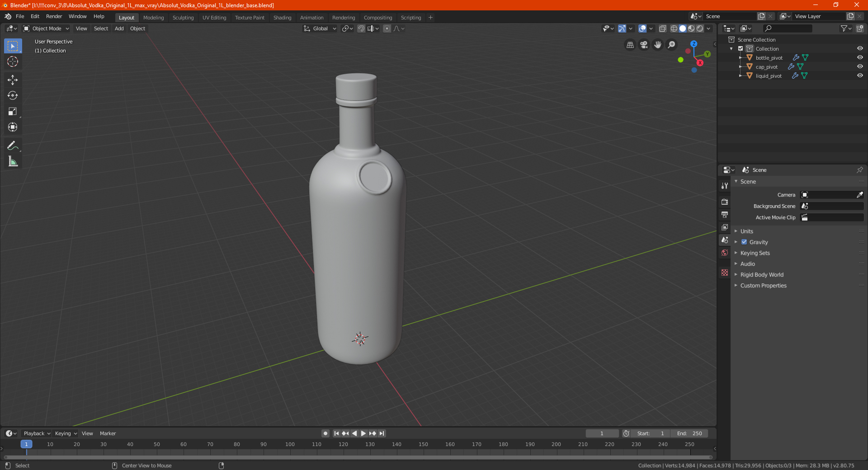Hide the Collection in viewport
This screenshot has width=868, height=470.
(859, 48)
